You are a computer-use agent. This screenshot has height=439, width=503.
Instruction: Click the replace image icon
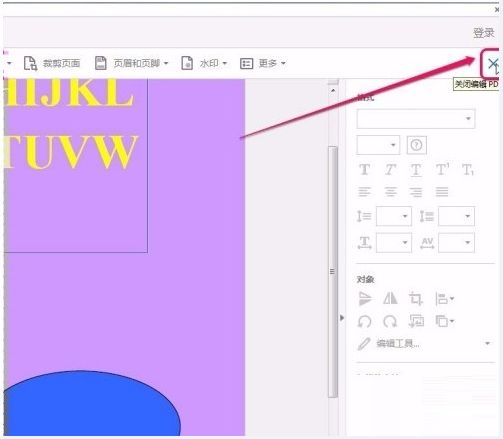point(416,321)
